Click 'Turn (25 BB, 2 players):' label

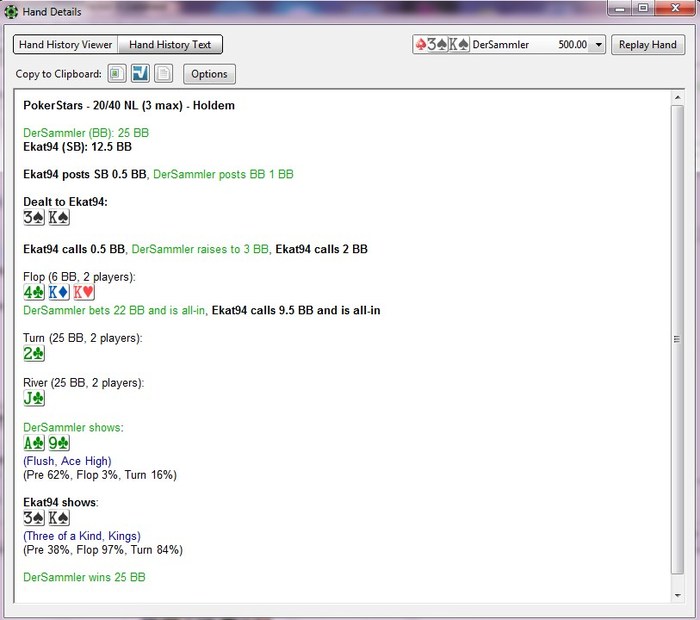pos(83,338)
